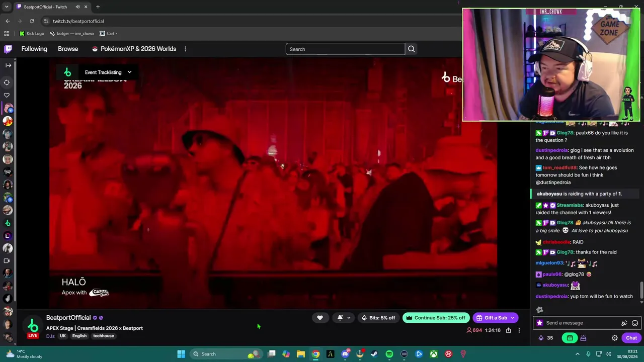Open chat settings gear
The height and width of the screenshot is (362, 644).
coord(615,338)
